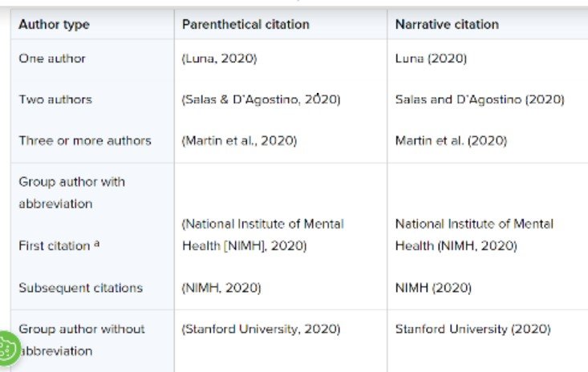This screenshot has height=372, width=588.
Task: Click (Salas & D'Agostino, 2020) cell
Action: (x=261, y=99)
